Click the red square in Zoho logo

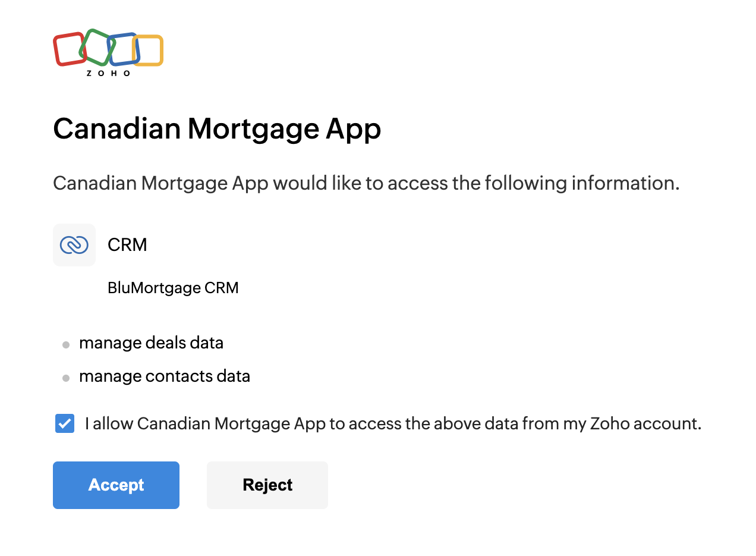click(x=69, y=49)
